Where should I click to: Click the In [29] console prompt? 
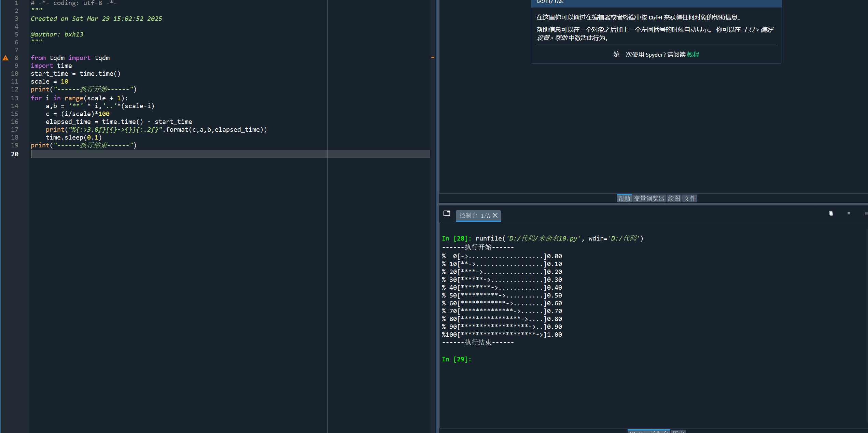[456, 359]
